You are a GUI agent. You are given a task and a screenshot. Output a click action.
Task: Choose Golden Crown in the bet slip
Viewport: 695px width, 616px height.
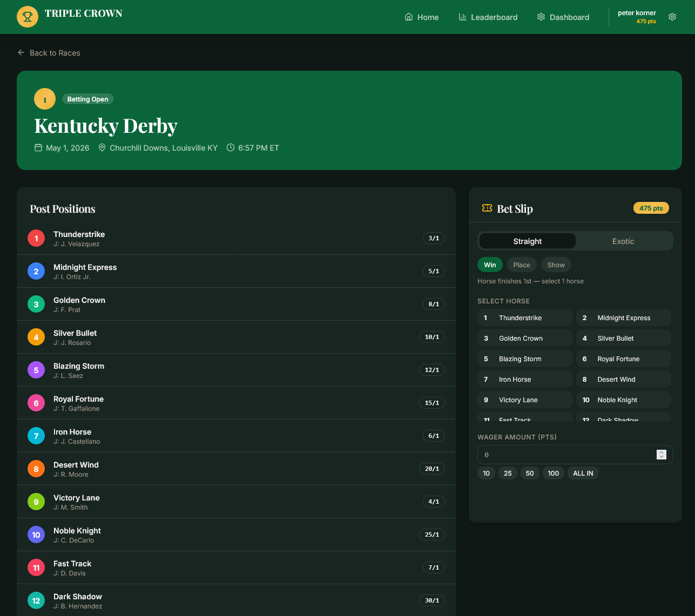coord(524,339)
